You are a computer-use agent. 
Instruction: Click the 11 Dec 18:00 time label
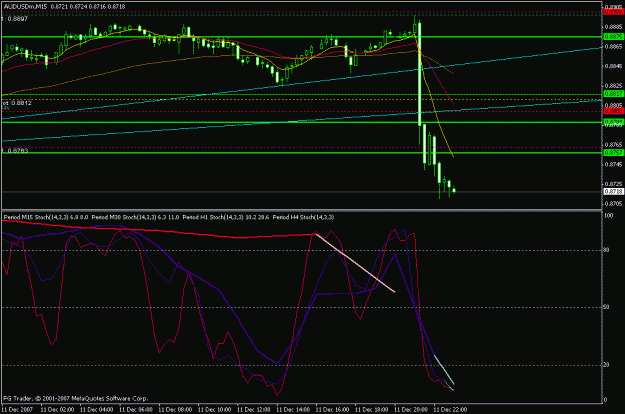[x=371, y=409]
